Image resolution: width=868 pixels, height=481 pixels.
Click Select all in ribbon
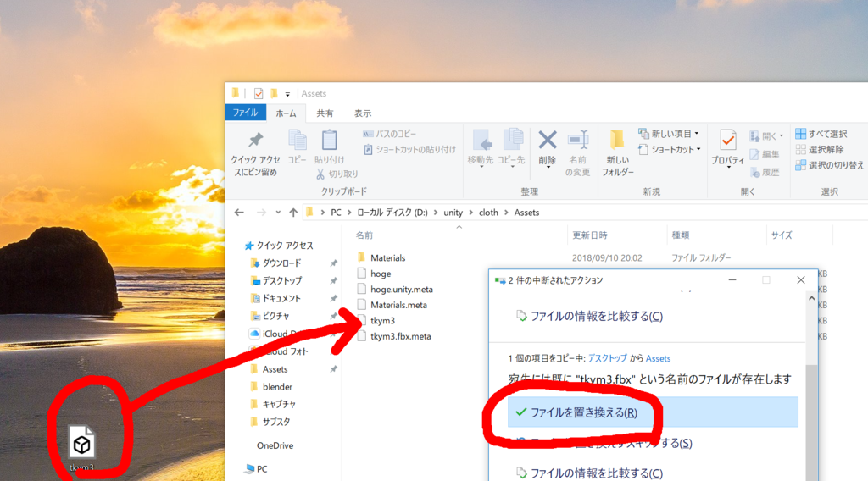coord(821,134)
